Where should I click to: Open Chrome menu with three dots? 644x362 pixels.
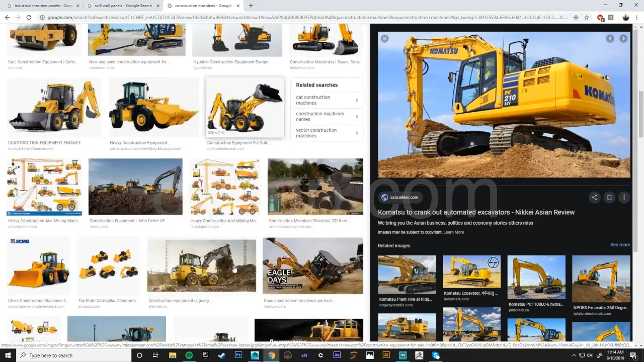tap(637, 18)
